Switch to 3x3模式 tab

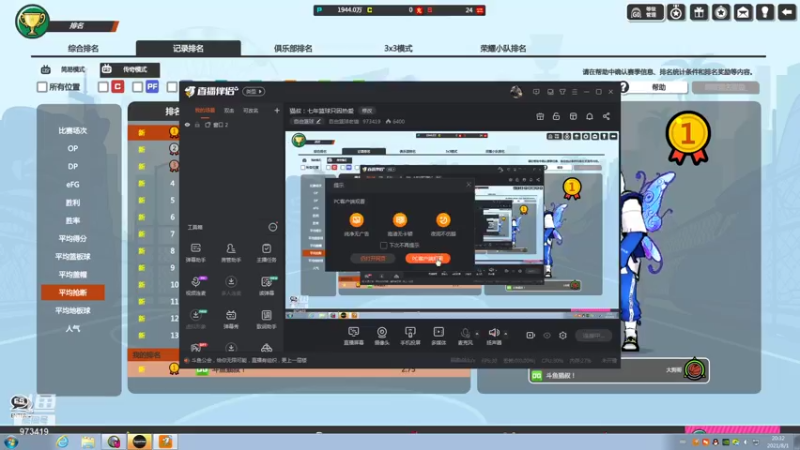(398, 48)
